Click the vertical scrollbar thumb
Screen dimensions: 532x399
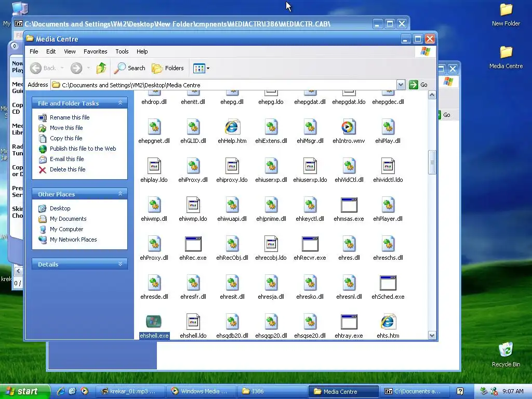pos(432,162)
